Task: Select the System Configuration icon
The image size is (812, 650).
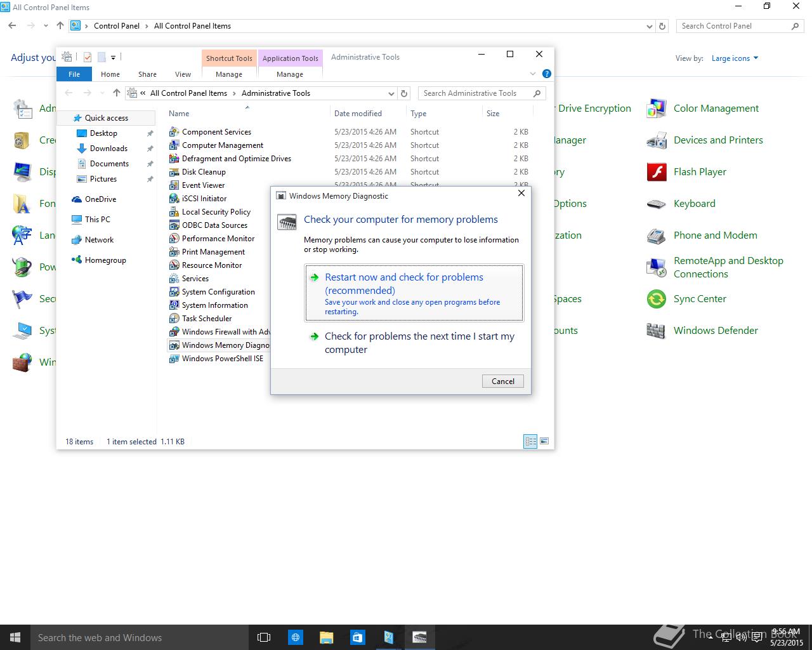Action: tap(174, 292)
